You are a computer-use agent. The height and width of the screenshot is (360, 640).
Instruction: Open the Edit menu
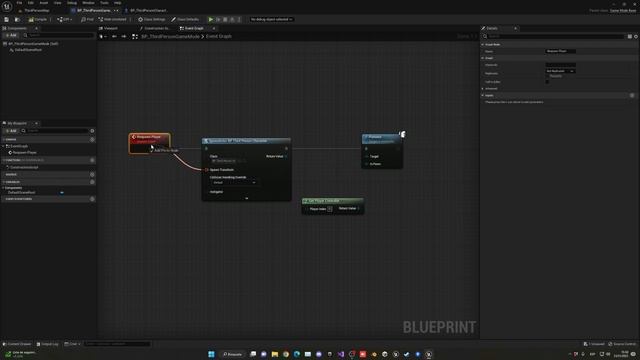point(31,3)
